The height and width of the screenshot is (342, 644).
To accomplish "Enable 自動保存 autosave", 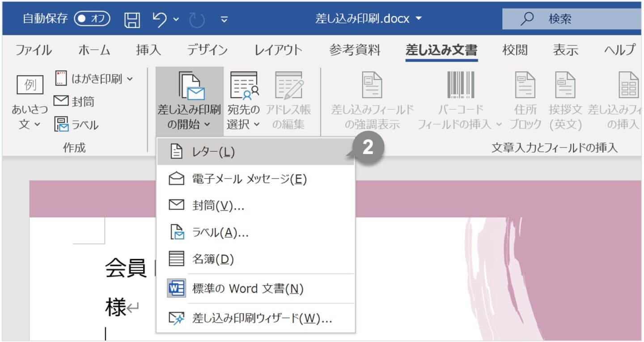I will click(x=92, y=19).
